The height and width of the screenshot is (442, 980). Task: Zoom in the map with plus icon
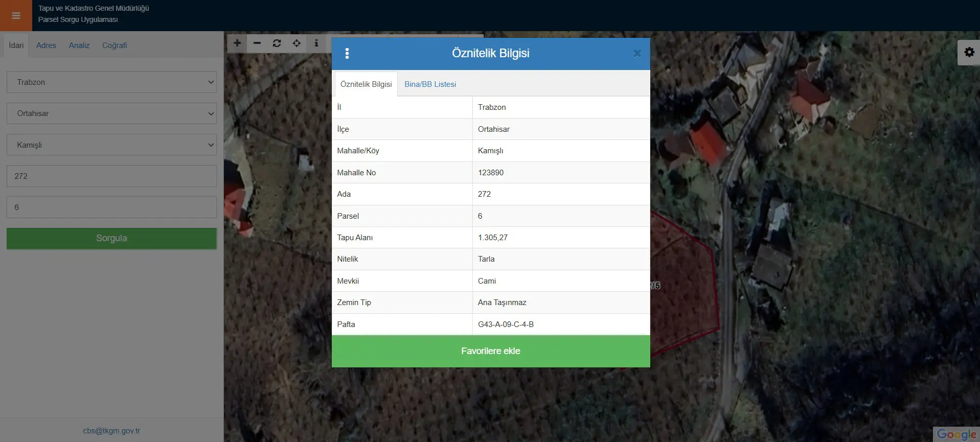coord(237,43)
